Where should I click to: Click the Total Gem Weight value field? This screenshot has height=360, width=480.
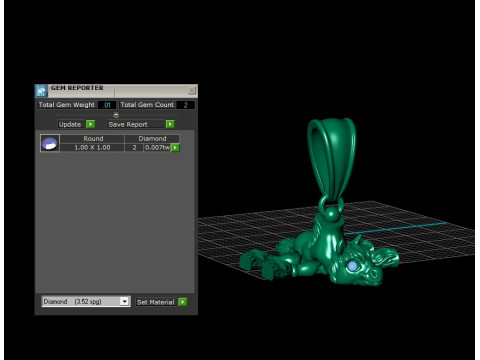click(x=107, y=105)
